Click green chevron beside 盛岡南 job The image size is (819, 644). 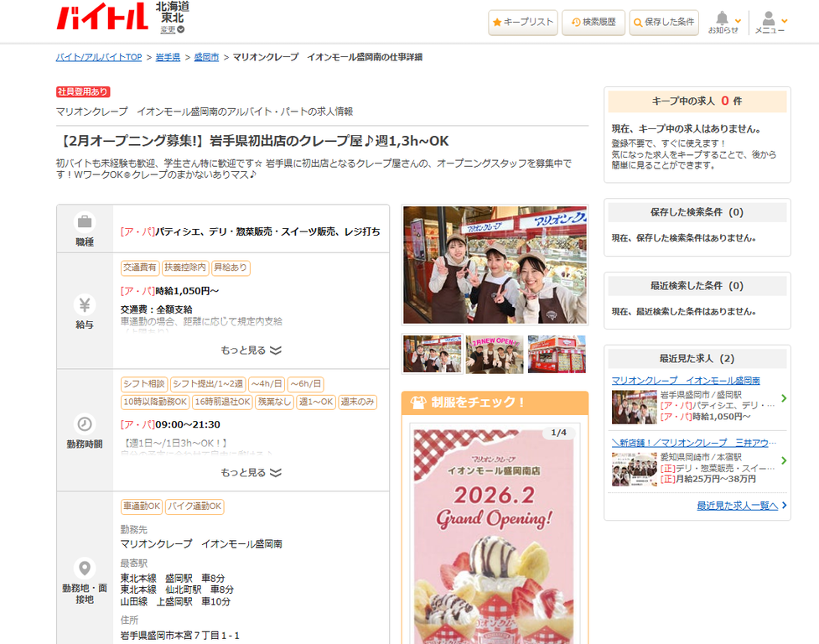(x=784, y=398)
